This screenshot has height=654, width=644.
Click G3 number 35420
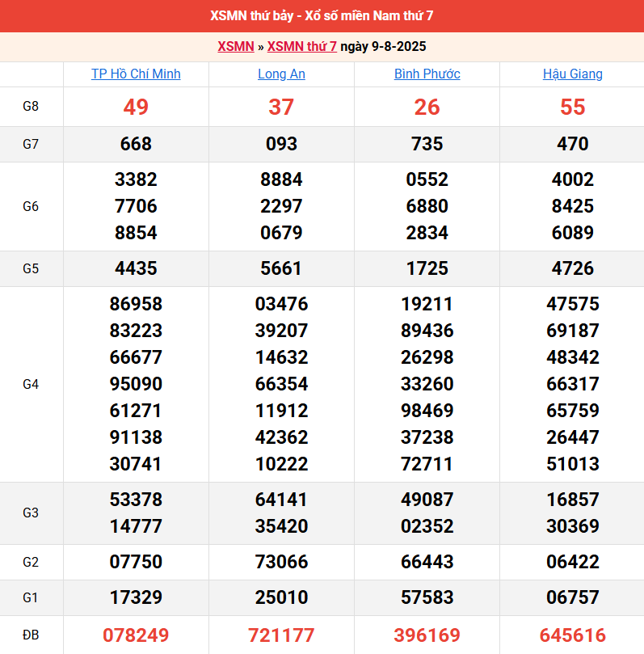click(x=281, y=526)
